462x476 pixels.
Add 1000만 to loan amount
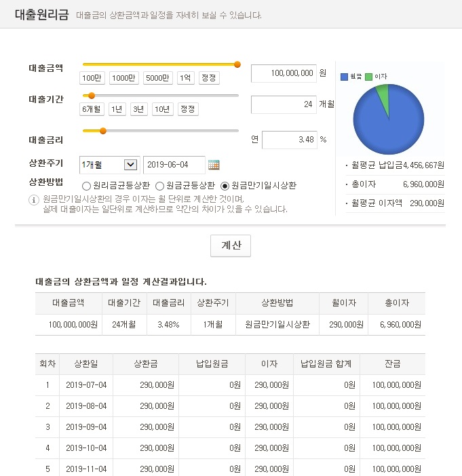(124, 78)
